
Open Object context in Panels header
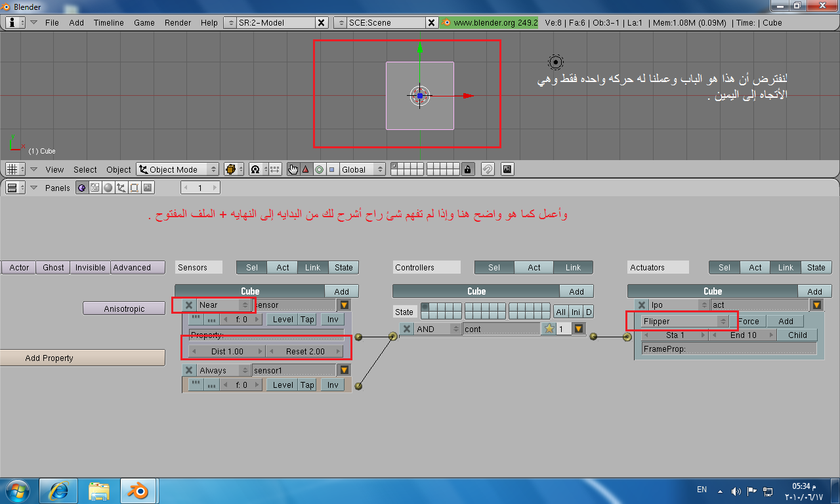pos(121,188)
